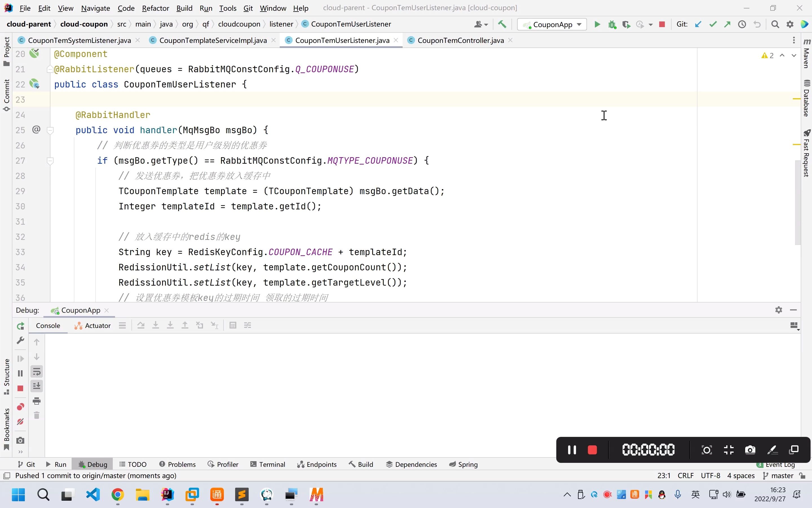Collapse if block fold at line 27
Image resolution: width=812 pixels, height=508 pixels.
(50, 161)
